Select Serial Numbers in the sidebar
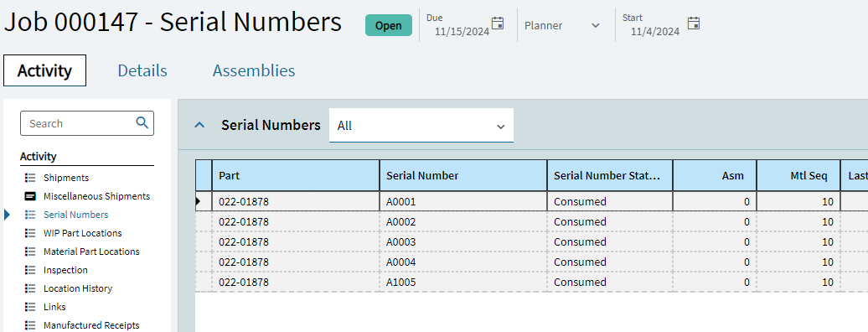Image resolution: width=868 pixels, height=332 pixels. [x=76, y=215]
